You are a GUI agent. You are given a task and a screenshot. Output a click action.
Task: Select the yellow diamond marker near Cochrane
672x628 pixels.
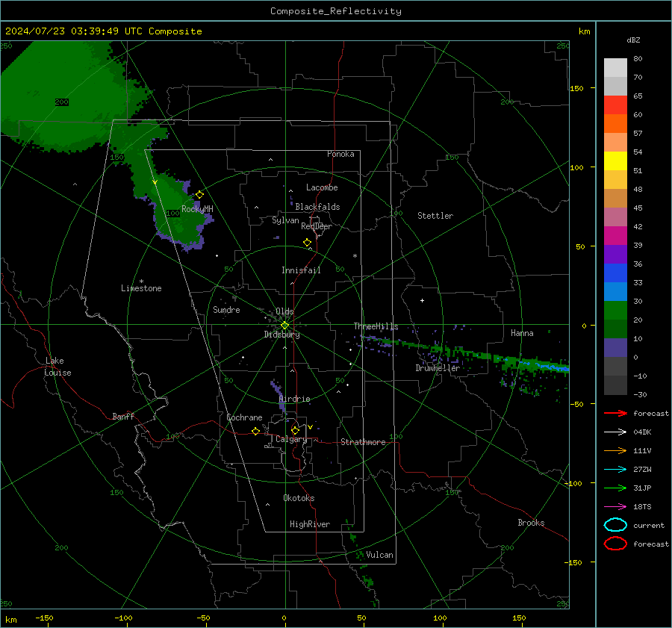coord(256,432)
